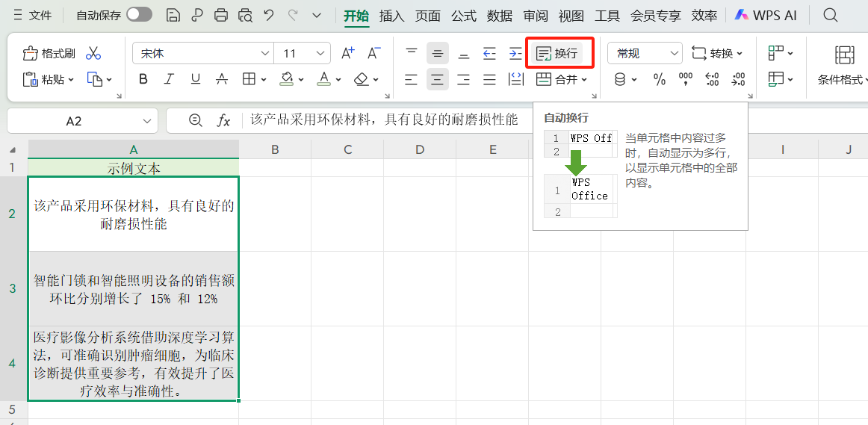The height and width of the screenshot is (425, 868).
Task: Click the WPS AI button
Action: point(766,15)
